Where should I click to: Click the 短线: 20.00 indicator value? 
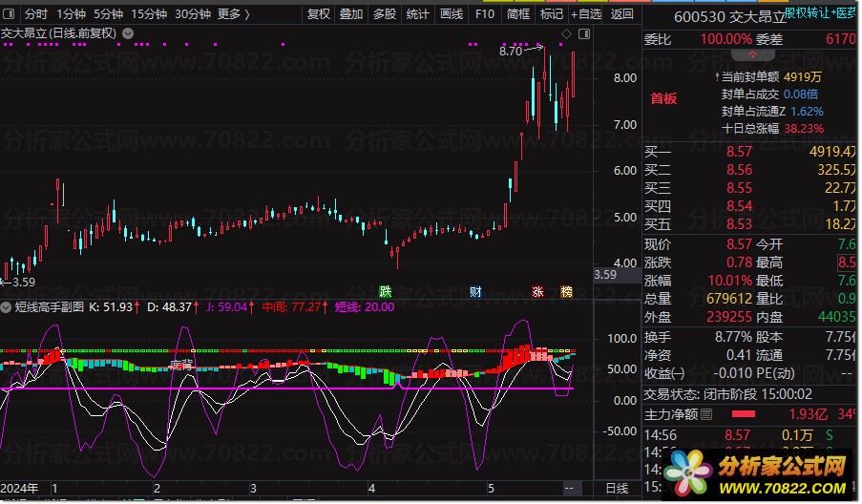[365, 307]
